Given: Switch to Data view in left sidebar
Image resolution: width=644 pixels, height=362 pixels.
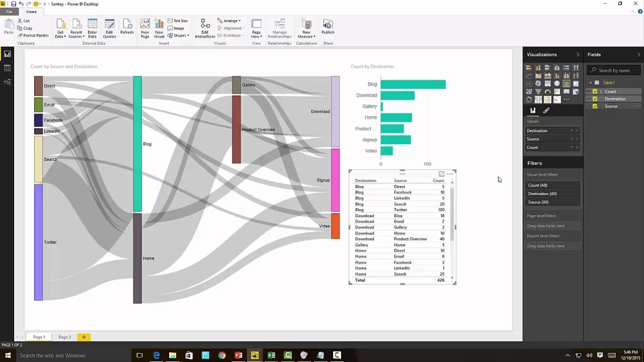Looking at the screenshot, I should click(x=7, y=68).
